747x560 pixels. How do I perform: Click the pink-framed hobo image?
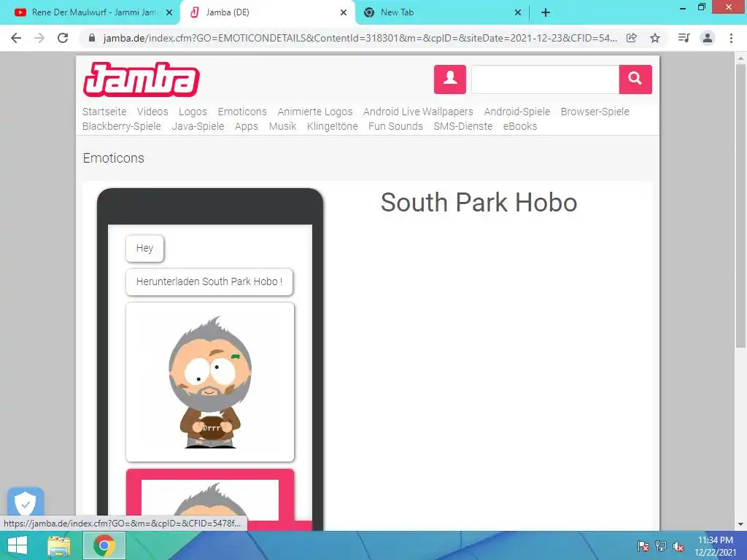pos(210,499)
